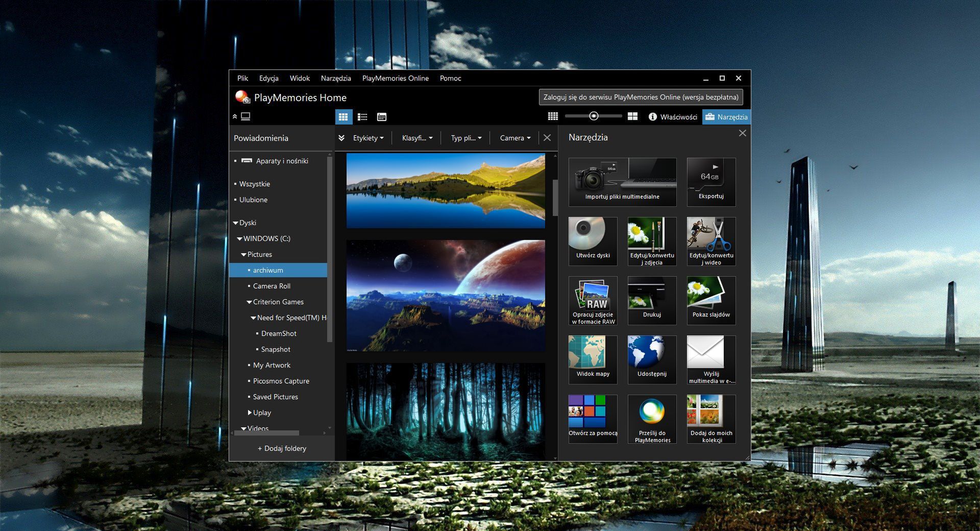Select Ulubione in sidebar
The image size is (980, 531).
pos(278,200)
